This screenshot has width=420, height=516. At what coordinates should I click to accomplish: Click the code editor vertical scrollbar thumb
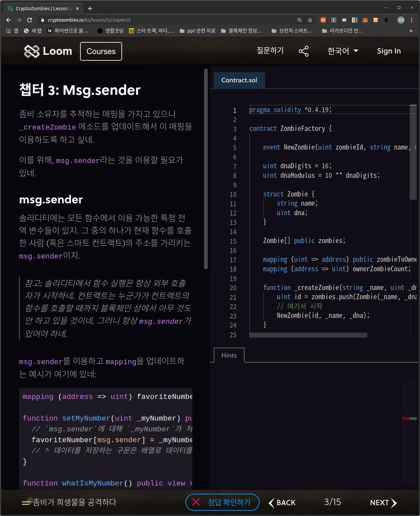coord(413,152)
